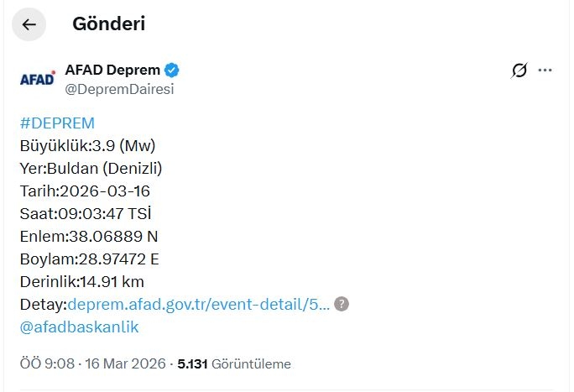Open the @DepremDairesi handle
574x392 pixels.
click(x=119, y=89)
